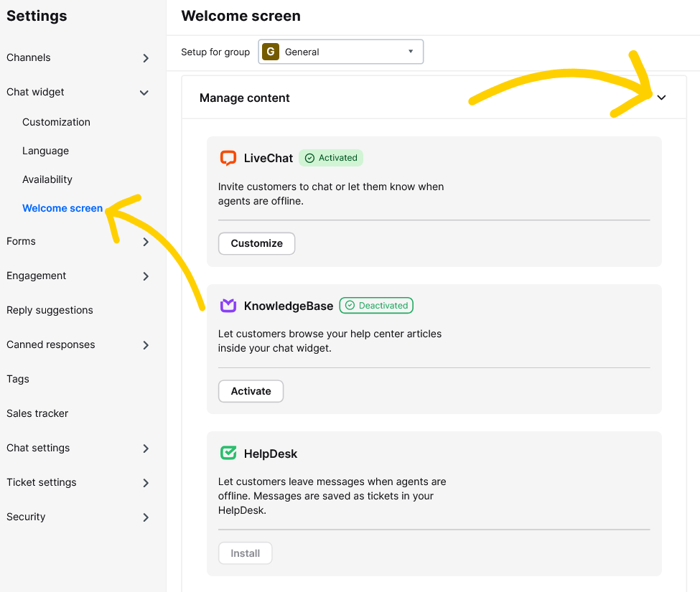This screenshot has width=700, height=592.
Task: Click the KnowledgeBase card title
Action: click(289, 306)
